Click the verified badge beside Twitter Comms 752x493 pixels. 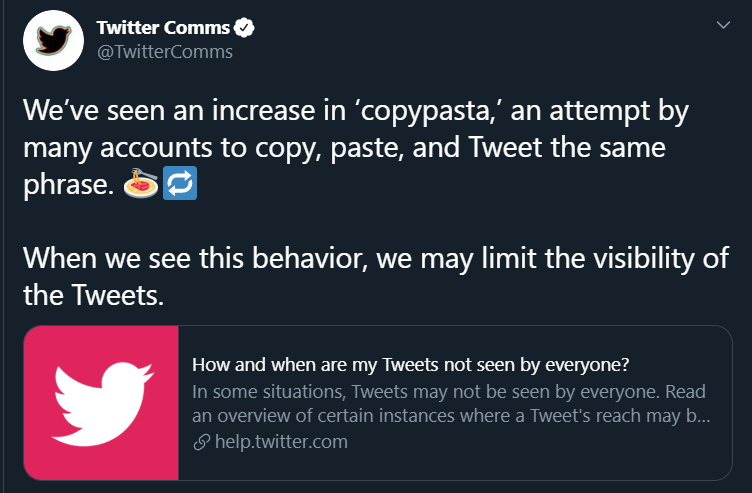point(244,28)
